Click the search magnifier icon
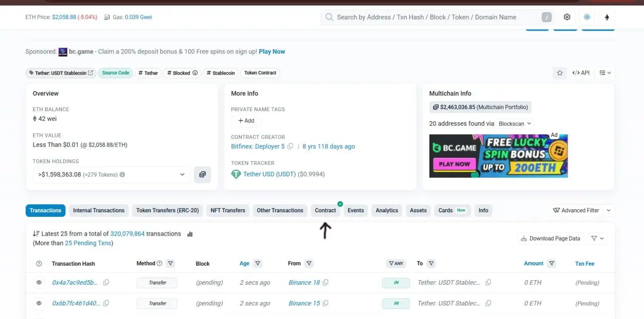Screen dimensions: 644x319 330,17
